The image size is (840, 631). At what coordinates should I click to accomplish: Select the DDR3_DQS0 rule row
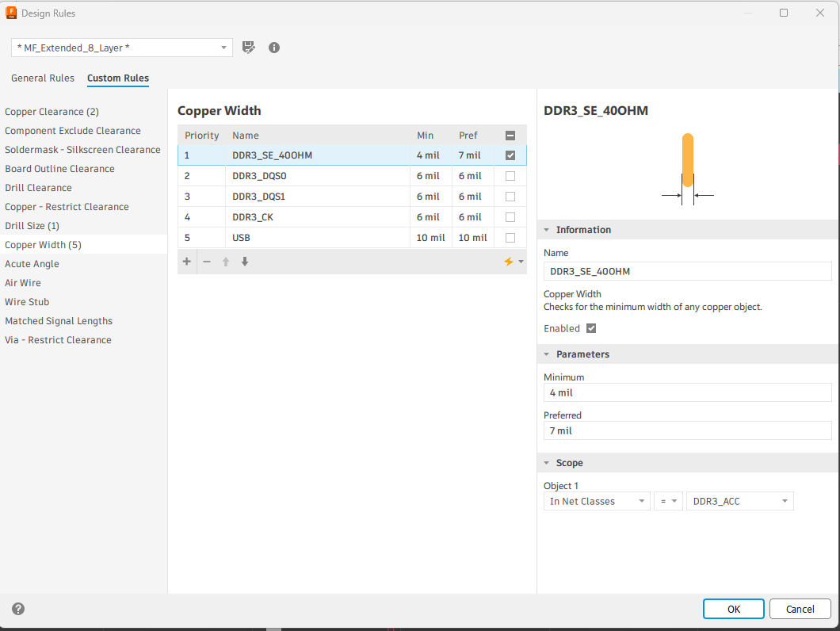[x=352, y=176]
